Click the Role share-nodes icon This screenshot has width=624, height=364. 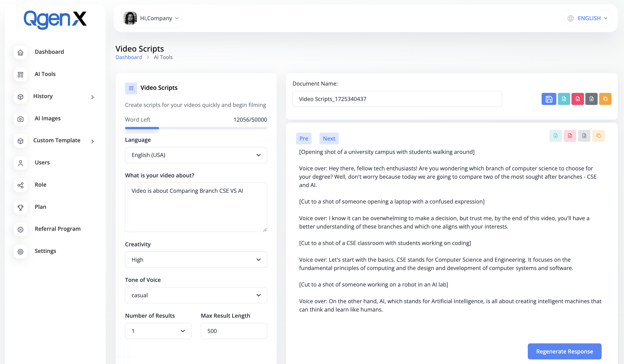tap(21, 185)
